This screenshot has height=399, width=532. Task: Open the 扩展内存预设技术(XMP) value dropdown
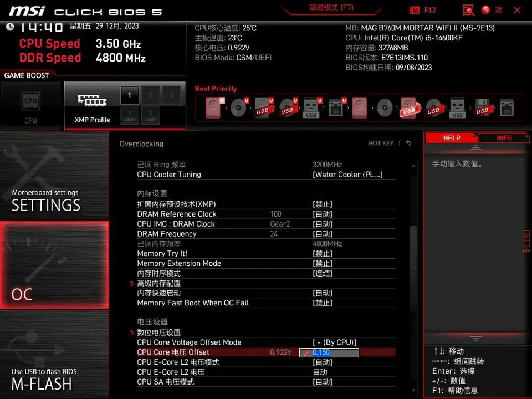point(323,204)
